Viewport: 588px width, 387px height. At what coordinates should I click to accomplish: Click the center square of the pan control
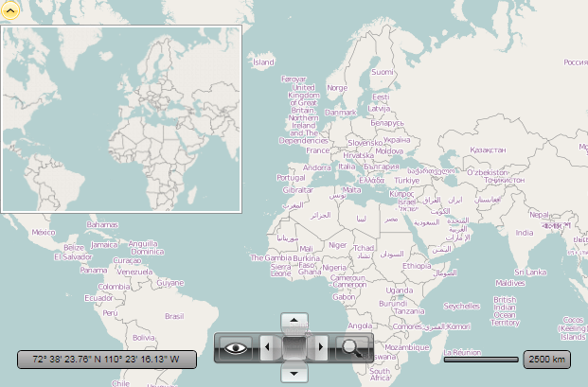[x=294, y=347]
